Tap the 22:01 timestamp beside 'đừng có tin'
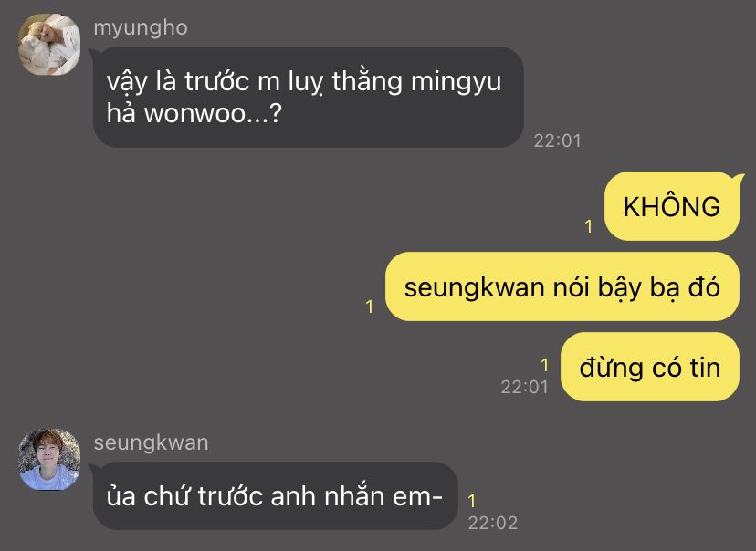Screen dimensions: 756x551 [525, 387]
